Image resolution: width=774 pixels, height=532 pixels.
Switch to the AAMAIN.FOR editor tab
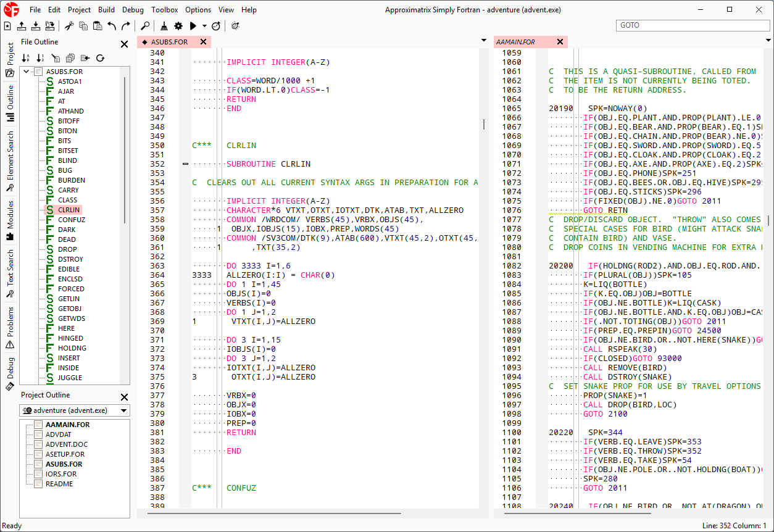[516, 42]
